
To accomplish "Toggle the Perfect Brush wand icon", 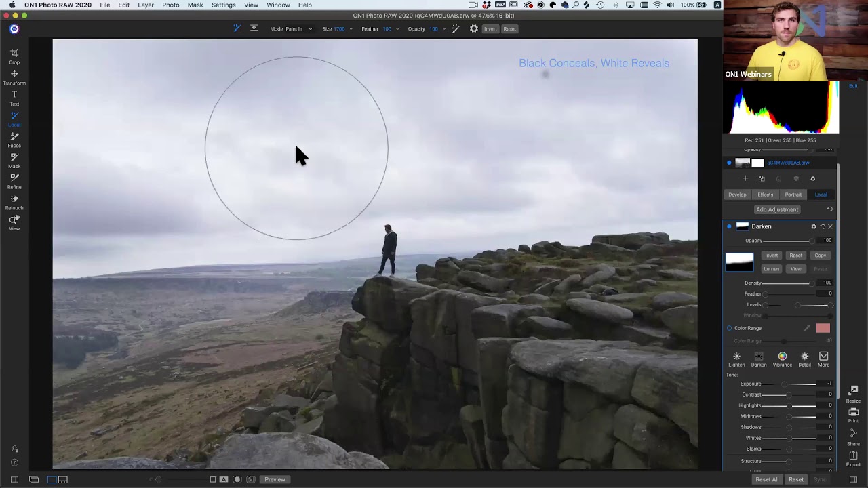I will [456, 28].
